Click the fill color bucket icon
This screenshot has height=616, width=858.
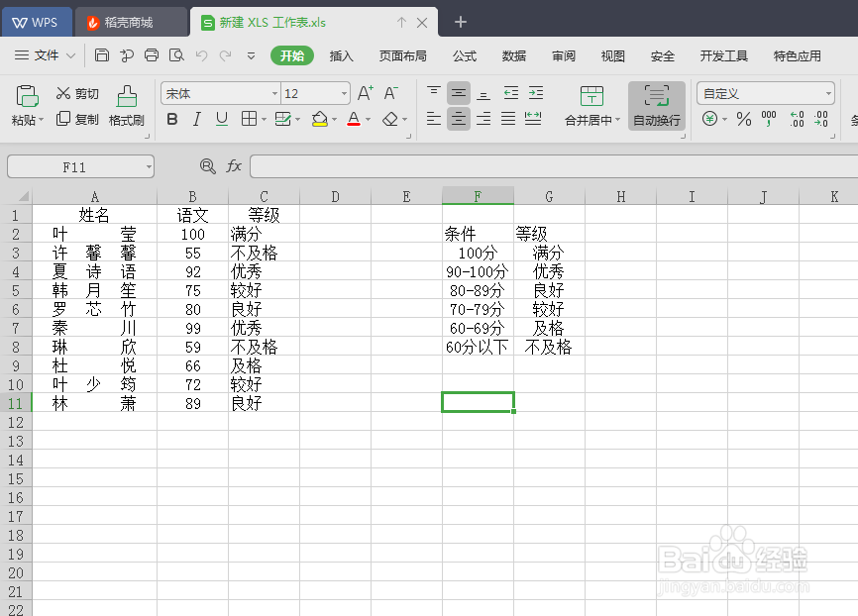pyautogui.click(x=320, y=119)
